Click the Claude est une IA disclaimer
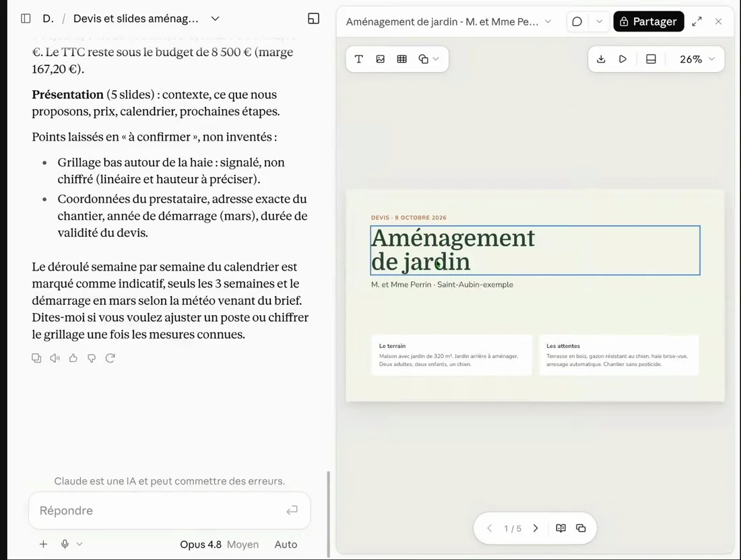 point(169,481)
